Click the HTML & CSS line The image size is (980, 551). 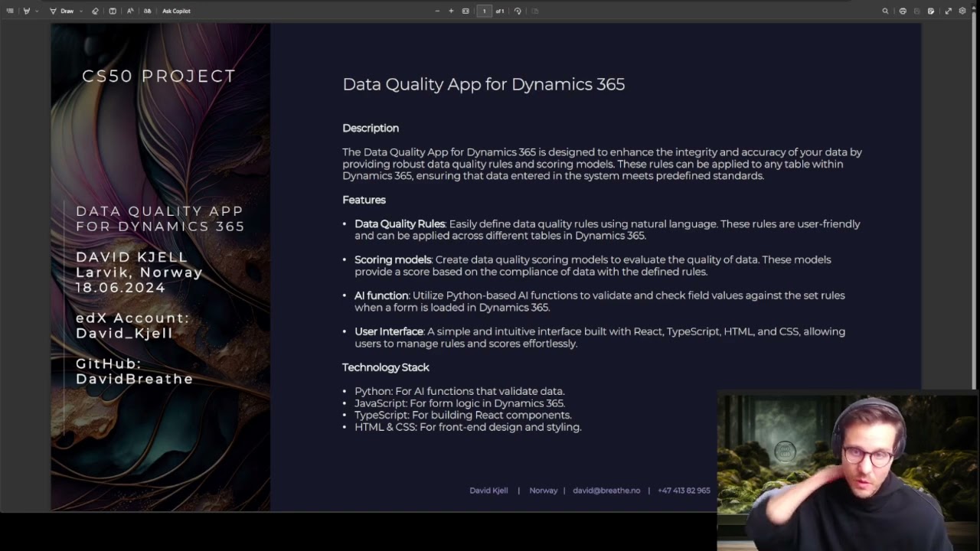tap(468, 427)
